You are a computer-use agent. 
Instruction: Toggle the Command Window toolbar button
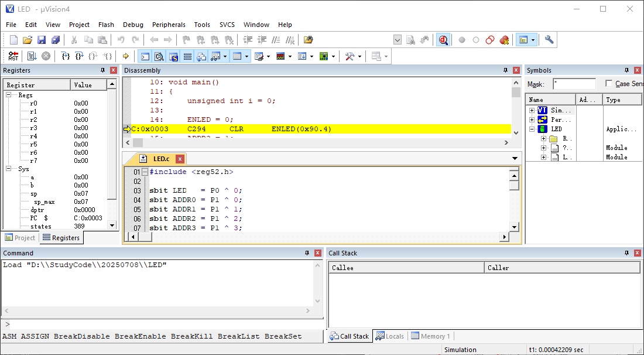coord(145,56)
